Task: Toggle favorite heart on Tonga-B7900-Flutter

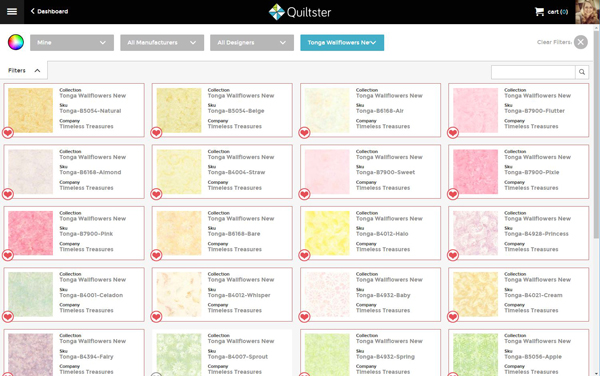Action: coord(453,133)
